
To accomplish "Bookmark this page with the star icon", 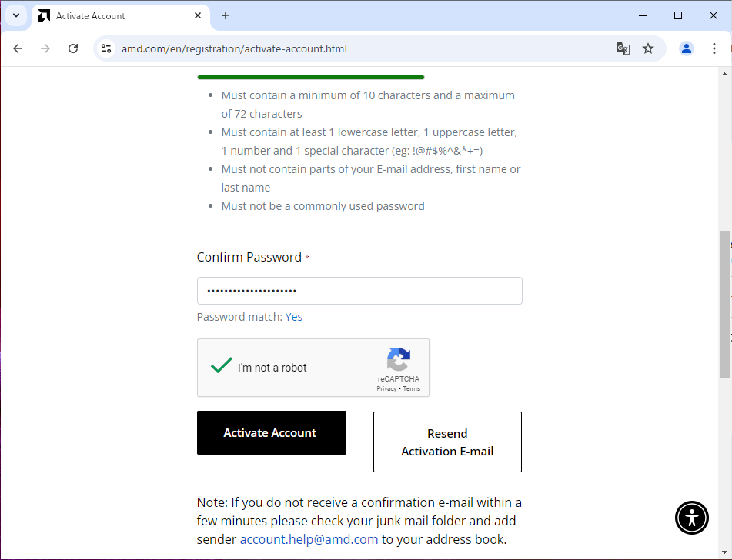I will pos(648,48).
